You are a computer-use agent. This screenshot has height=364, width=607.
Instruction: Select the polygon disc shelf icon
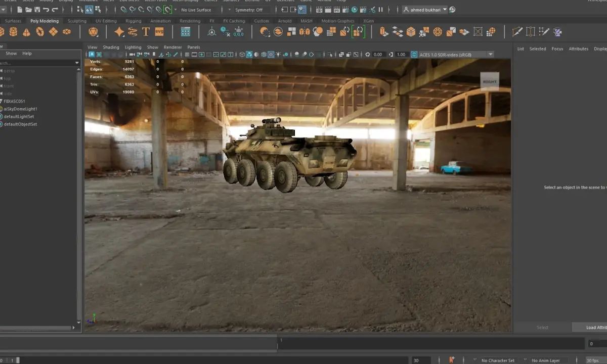(x=66, y=32)
